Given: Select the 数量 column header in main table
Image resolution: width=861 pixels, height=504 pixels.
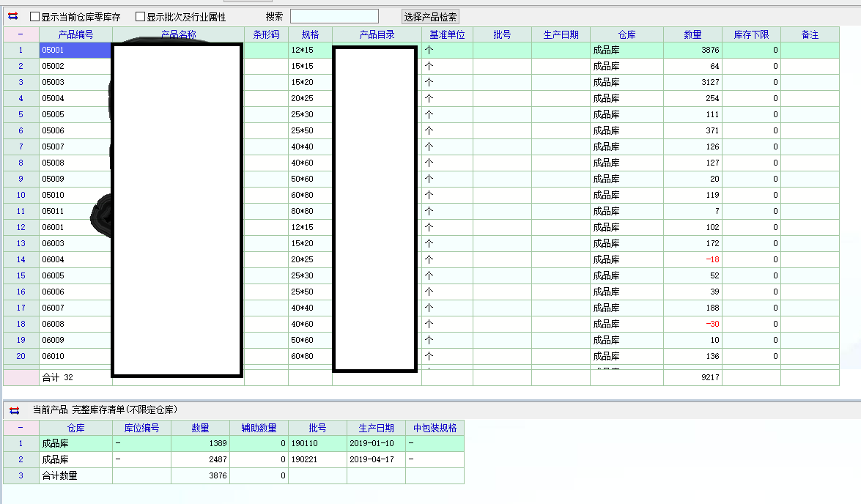Looking at the screenshot, I should [692, 34].
